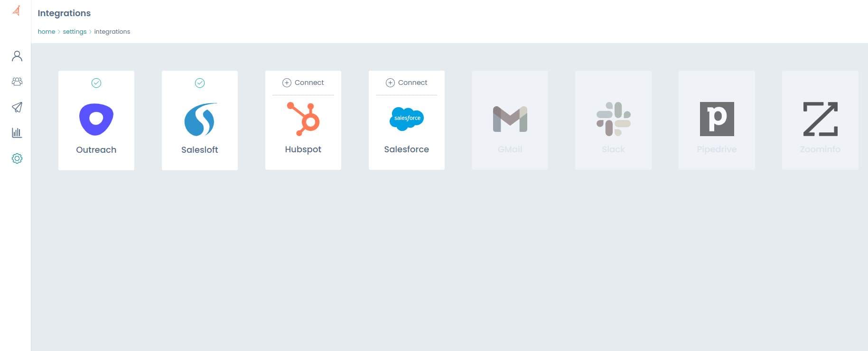Select the disabled ZoomInfo integration card

[820, 120]
